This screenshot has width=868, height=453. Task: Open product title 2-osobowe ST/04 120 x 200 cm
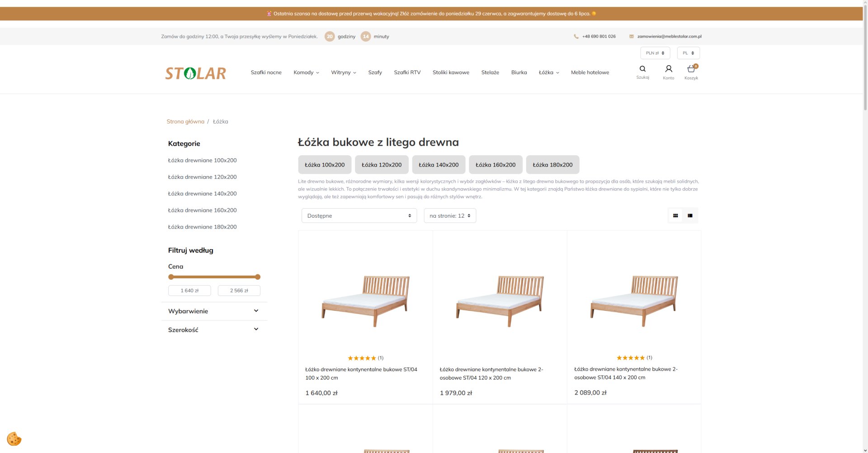click(491, 373)
